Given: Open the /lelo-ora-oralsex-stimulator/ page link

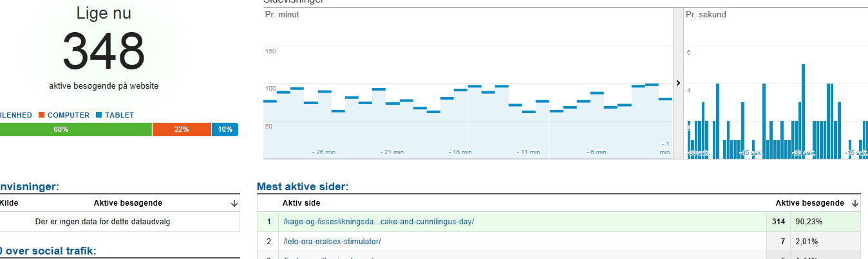Looking at the screenshot, I should (x=332, y=241).
